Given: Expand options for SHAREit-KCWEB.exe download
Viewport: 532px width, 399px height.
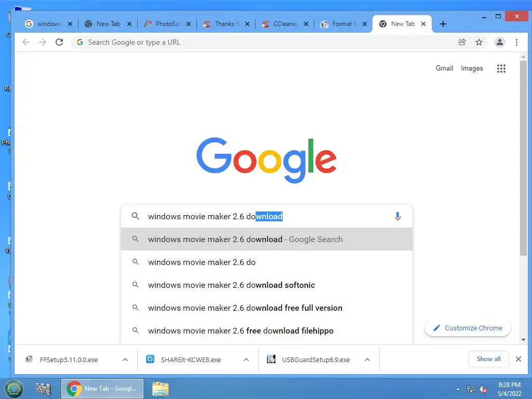Looking at the screenshot, I should click(x=246, y=360).
